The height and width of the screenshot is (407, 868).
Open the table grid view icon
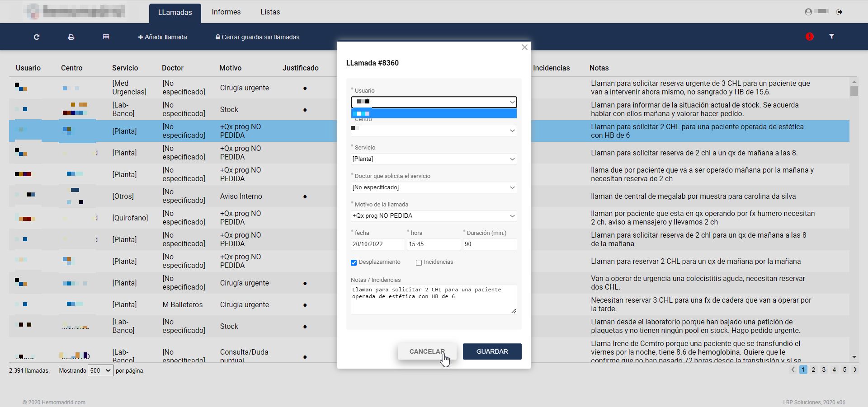click(106, 37)
